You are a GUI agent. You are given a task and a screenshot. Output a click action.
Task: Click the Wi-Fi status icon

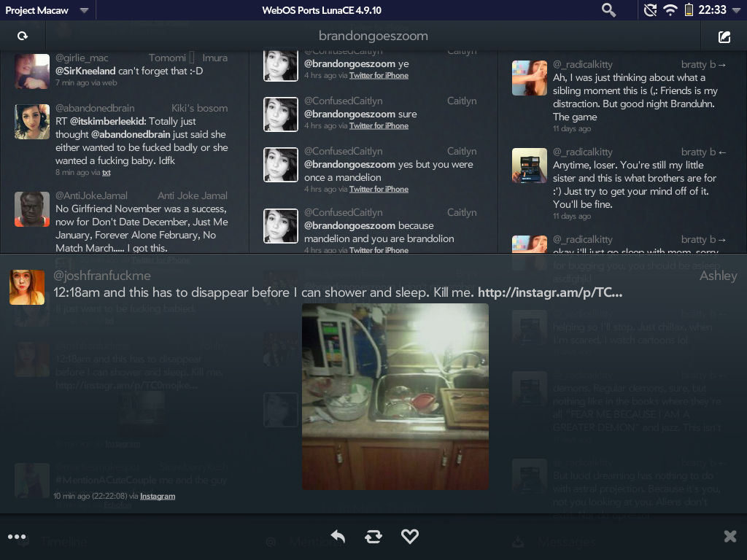670,9
